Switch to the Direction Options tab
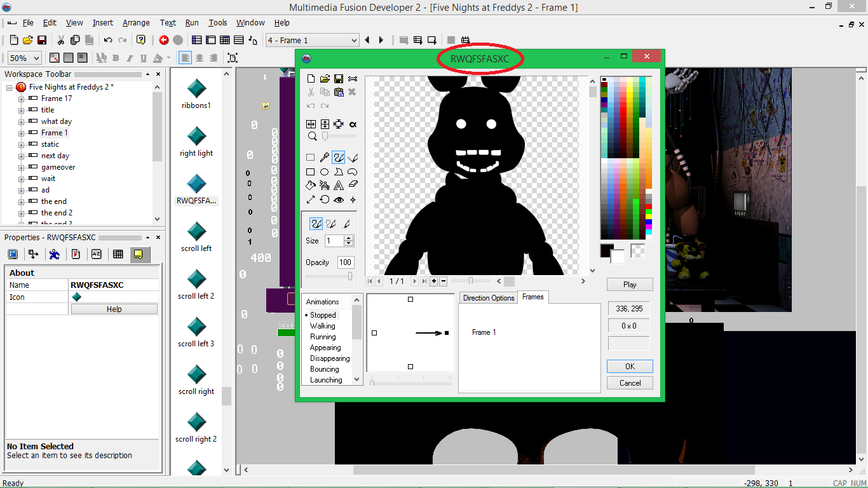868x488 pixels. click(489, 298)
